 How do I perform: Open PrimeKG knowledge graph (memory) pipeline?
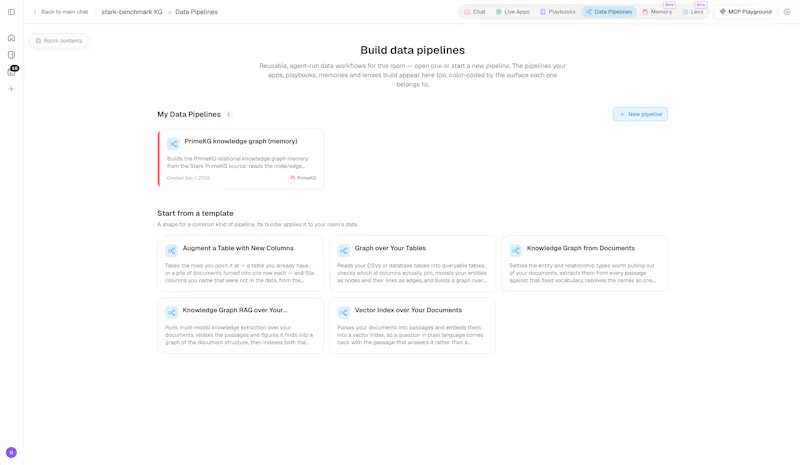(x=240, y=159)
